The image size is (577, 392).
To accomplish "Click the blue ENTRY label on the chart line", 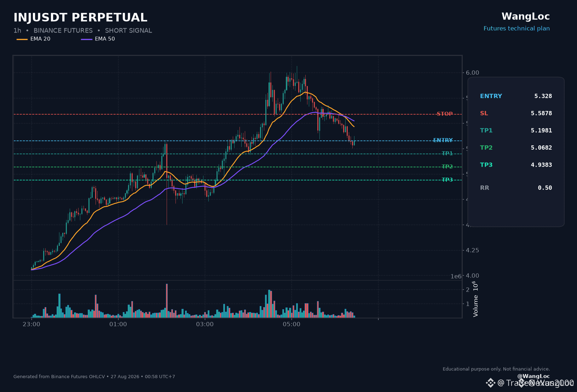I will 443,140.
